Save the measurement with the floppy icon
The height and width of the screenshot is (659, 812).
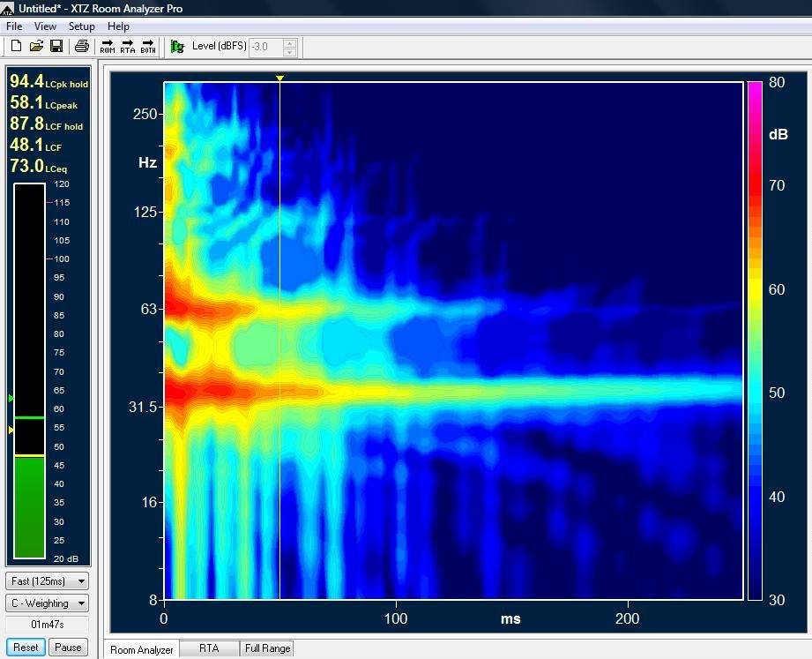pos(56,47)
